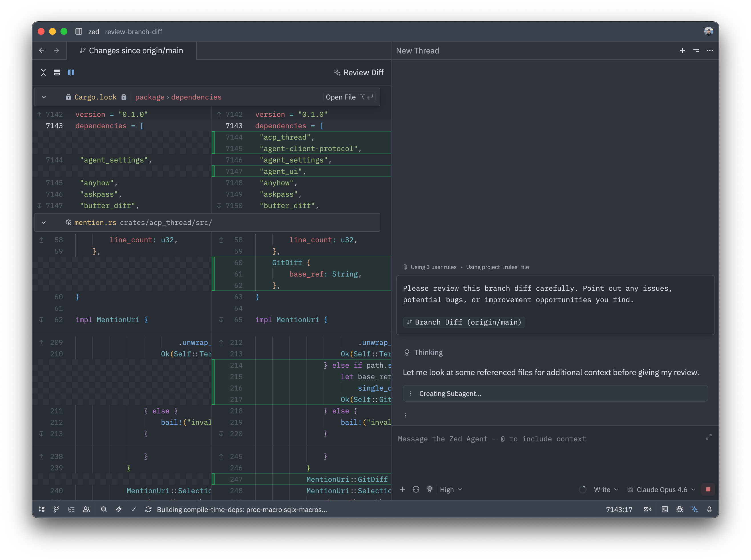Open the project panel icon in status bar
Viewport: 751px width, 560px height.
click(x=41, y=509)
